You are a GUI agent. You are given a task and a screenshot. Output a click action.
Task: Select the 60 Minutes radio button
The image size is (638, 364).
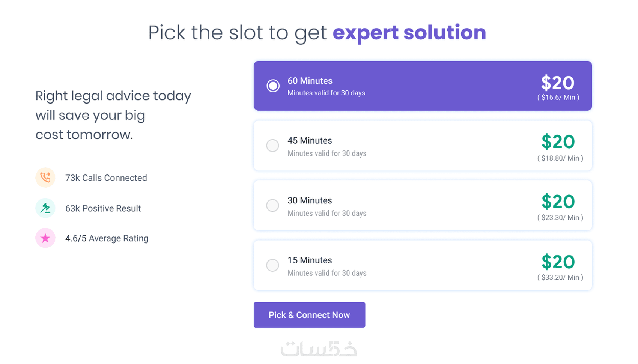tap(273, 86)
